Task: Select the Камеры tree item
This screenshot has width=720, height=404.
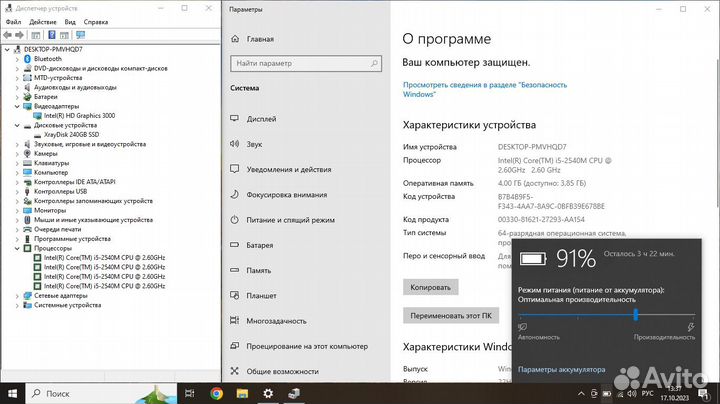Action: coord(45,154)
